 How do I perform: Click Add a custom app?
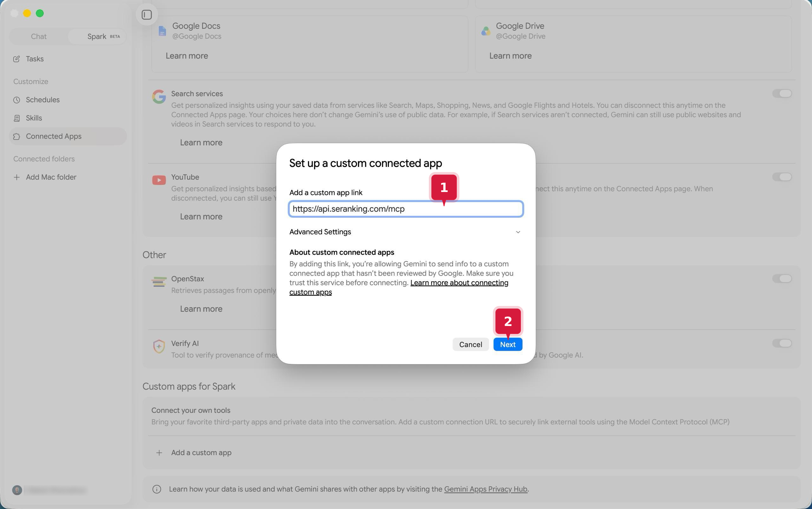pos(201,453)
